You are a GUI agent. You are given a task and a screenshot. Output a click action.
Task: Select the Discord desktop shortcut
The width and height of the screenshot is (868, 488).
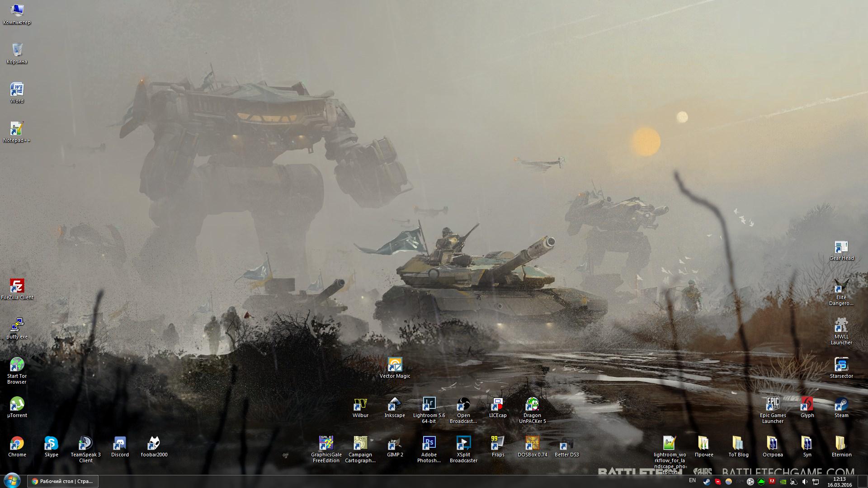click(120, 444)
